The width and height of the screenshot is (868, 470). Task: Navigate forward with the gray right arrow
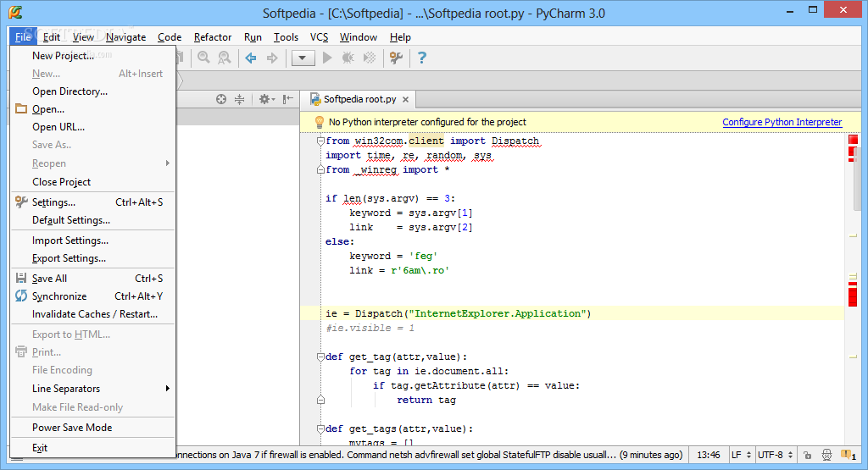tap(272, 58)
